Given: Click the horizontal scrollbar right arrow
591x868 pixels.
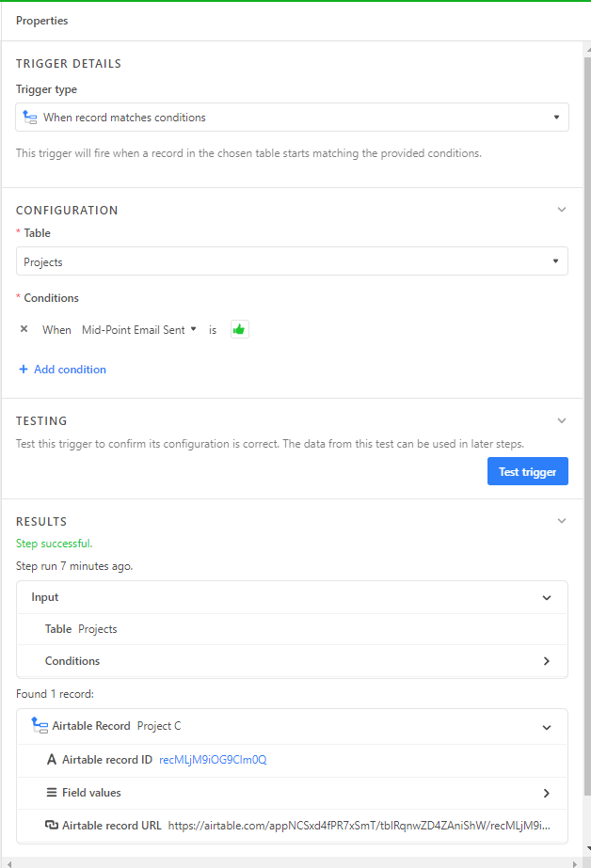Looking at the screenshot, I should point(575,863).
